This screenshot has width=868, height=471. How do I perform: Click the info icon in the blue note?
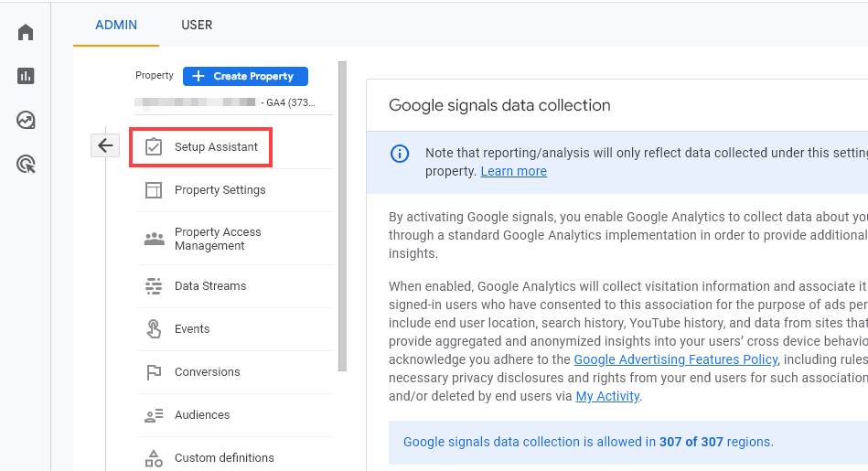(x=400, y=154)
